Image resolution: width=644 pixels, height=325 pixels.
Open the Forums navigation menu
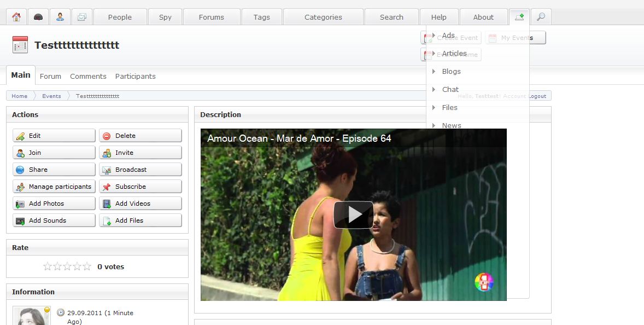pos(211,17)
